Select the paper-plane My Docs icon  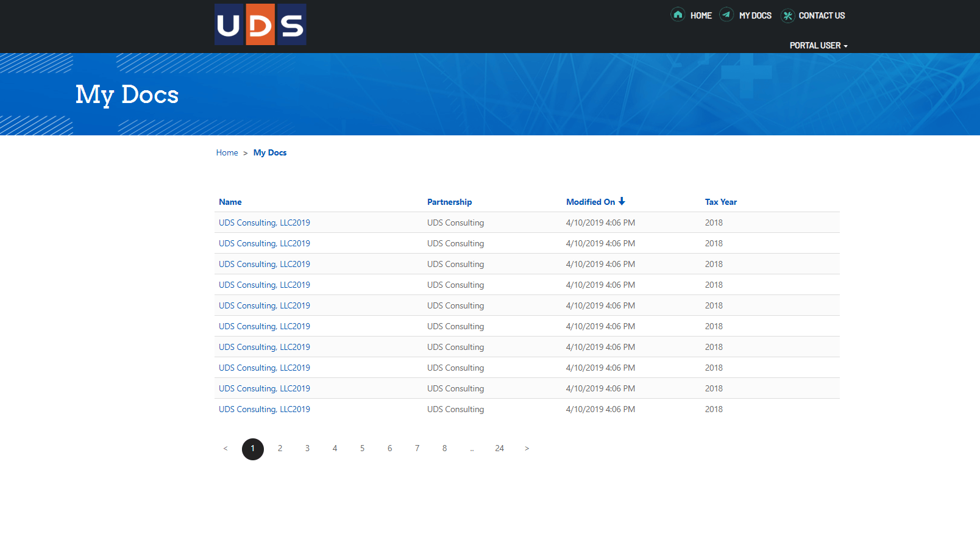click(x=726, y=15)
